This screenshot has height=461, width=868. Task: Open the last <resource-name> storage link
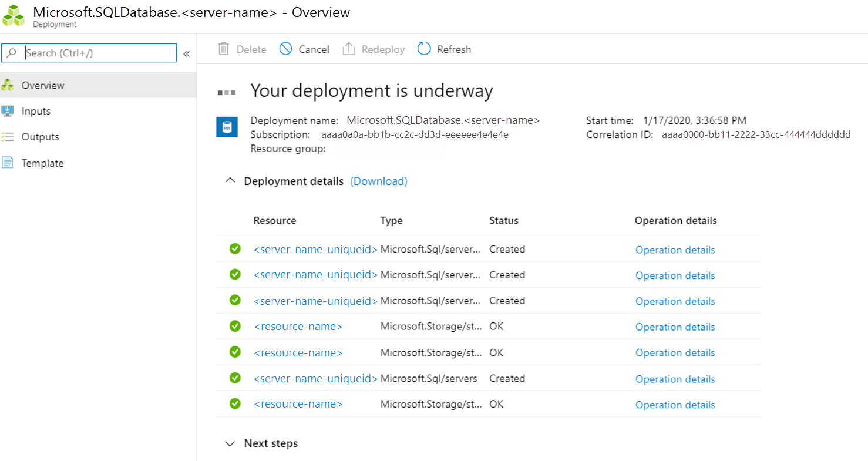tap(298, 404)
